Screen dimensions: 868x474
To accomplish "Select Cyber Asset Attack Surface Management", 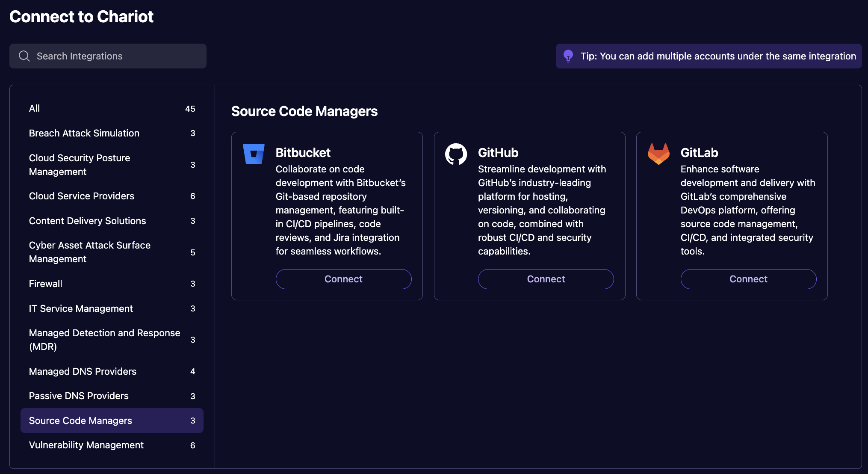I will (112, 252).
